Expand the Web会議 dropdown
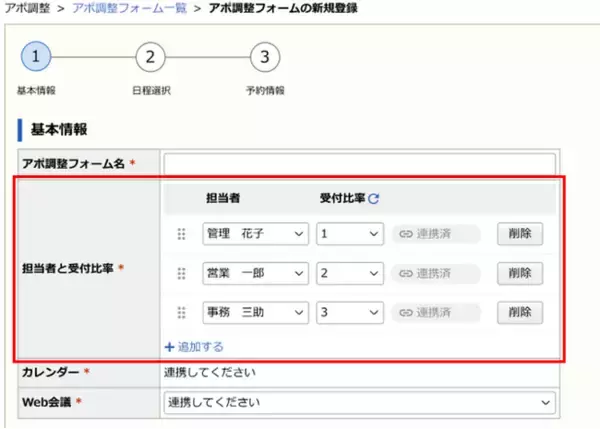Viewport: 600px width, 429px height. tap(358, 402)
